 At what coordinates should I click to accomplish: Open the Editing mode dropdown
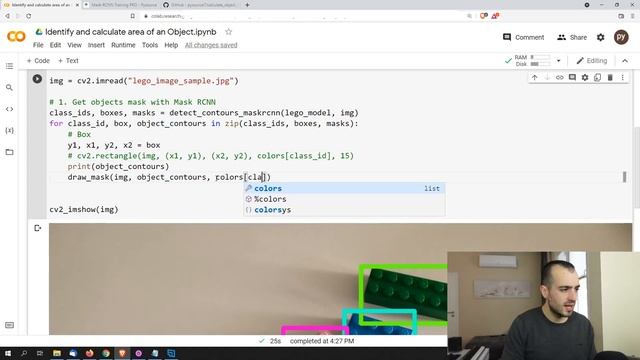tap(592, 60)
